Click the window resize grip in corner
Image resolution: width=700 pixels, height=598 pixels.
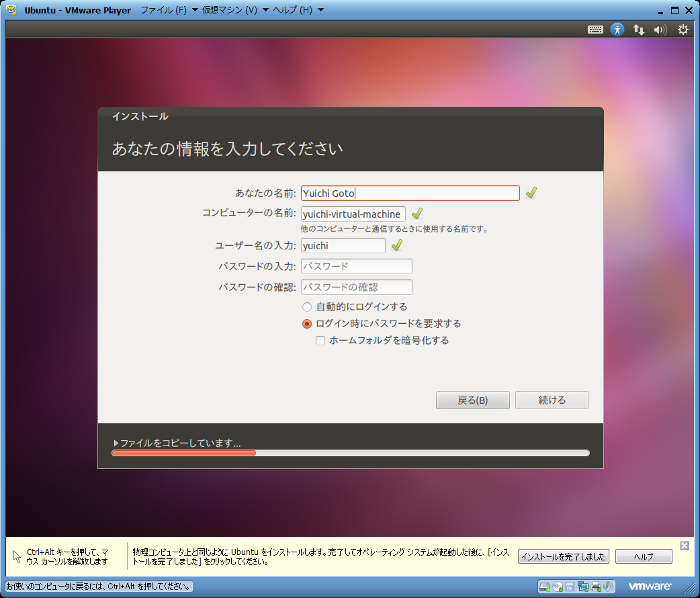click(x=691, y=588)
